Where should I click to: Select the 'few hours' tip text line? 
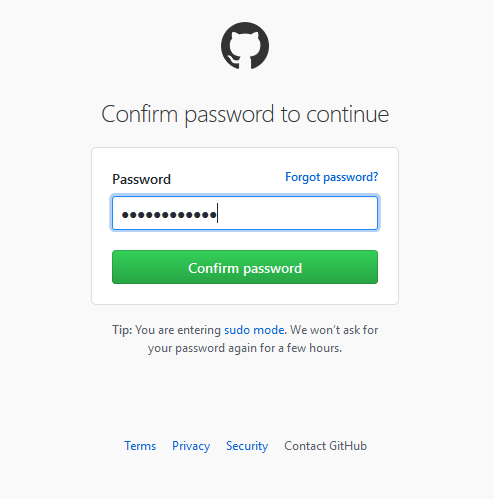pos(245,348)
